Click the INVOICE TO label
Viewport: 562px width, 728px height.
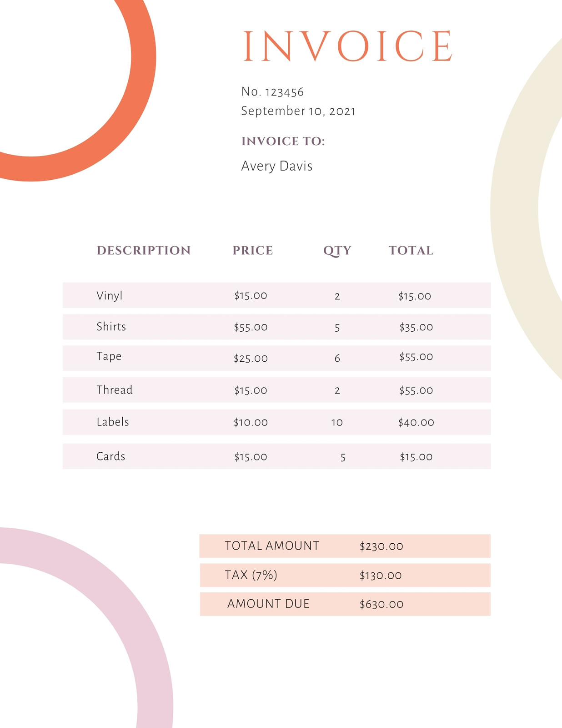[x=283, y=141]
